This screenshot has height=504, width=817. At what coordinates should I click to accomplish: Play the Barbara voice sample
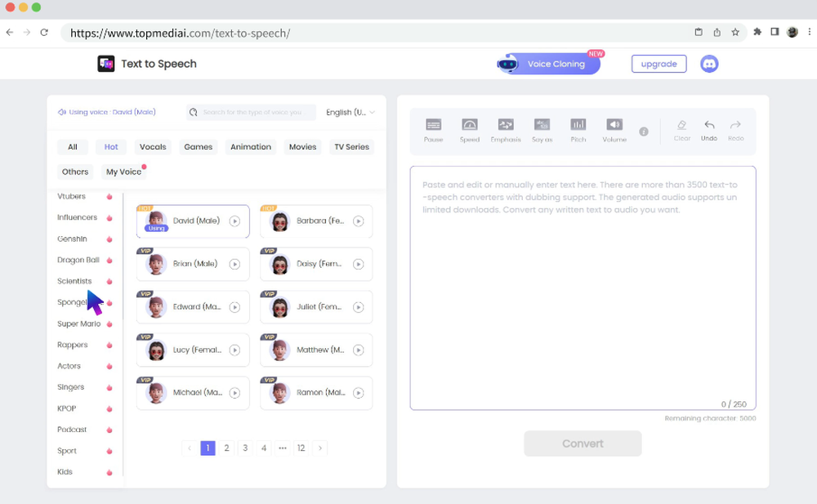click(359, 221)
